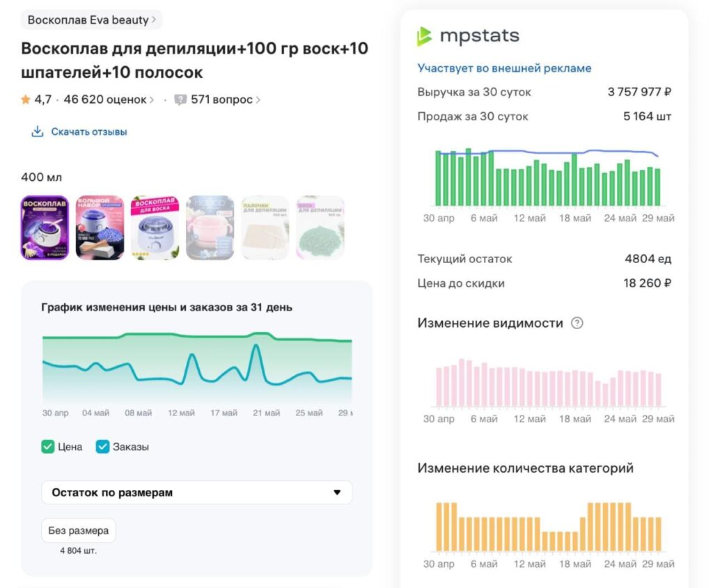Click the Продаж за 30 суток label

(473, 116)
